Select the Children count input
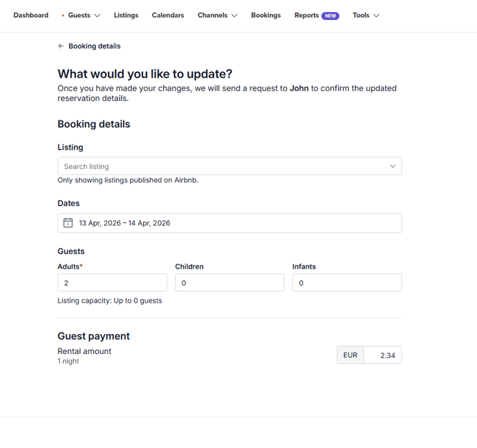 point(229,283)
